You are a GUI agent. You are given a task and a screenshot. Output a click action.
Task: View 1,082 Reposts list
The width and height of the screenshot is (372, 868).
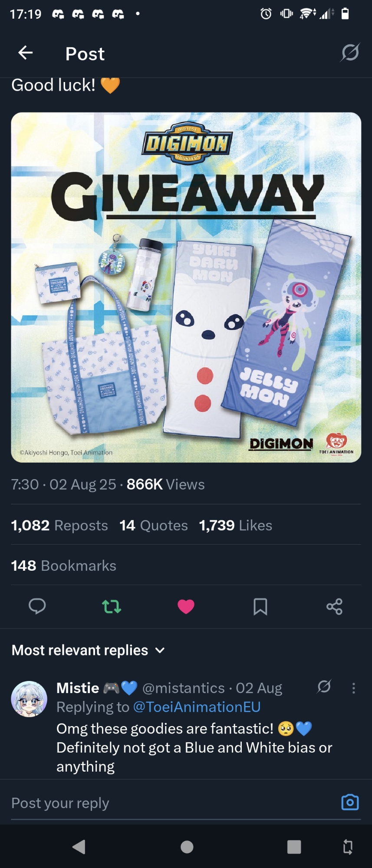59,525
